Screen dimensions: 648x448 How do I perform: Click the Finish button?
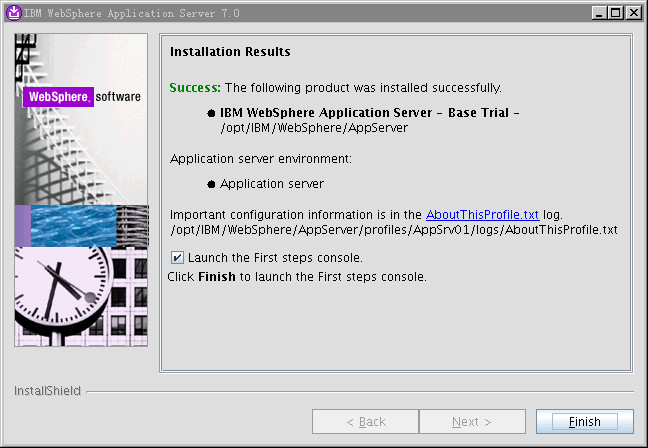(584, 422)
